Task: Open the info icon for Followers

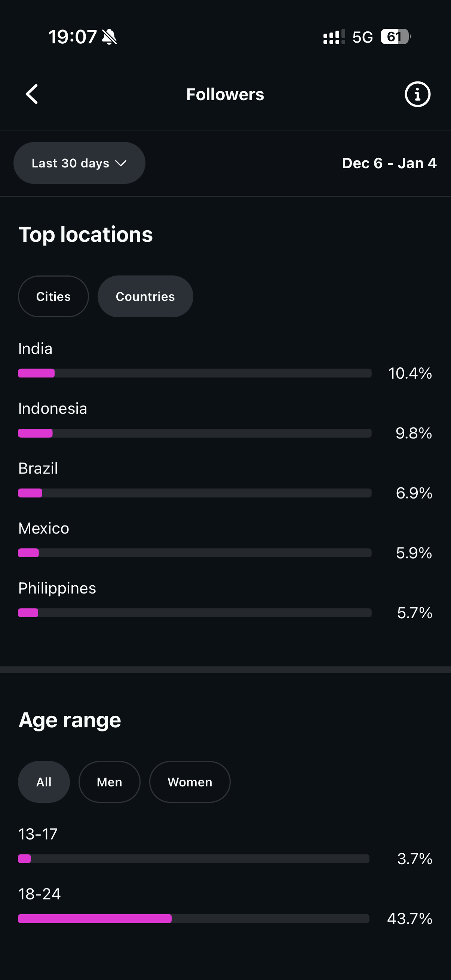Action: pyautogui.click(x=417, y=94)
